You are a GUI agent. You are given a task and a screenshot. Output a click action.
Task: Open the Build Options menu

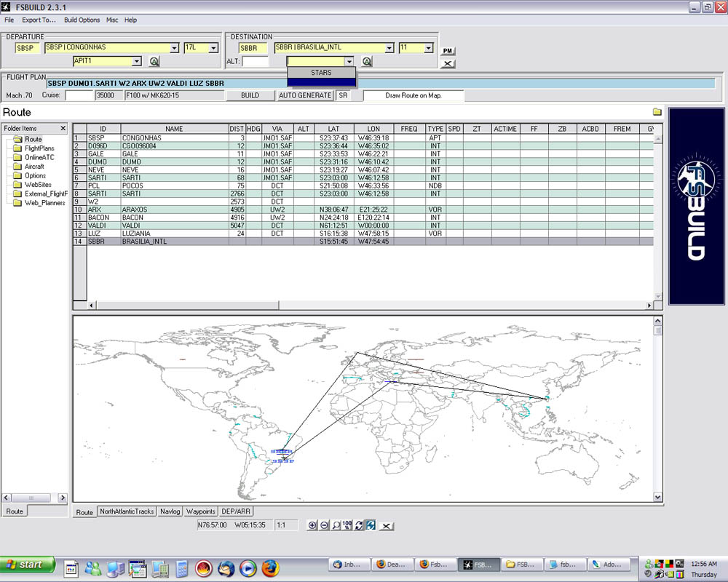pyautogui.click(x=82, y=20)
